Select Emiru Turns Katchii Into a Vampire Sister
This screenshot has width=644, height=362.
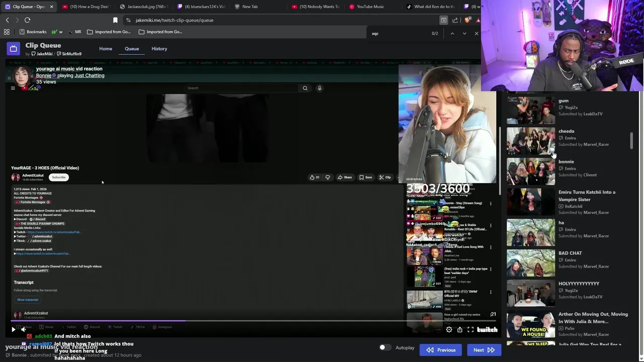[587, 196]
